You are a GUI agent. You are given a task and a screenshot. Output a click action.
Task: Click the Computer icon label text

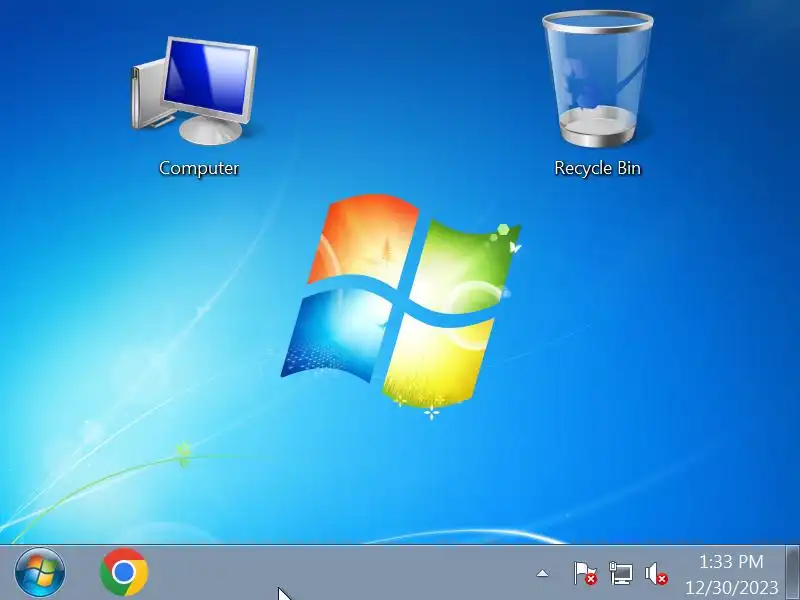point(199,168)
